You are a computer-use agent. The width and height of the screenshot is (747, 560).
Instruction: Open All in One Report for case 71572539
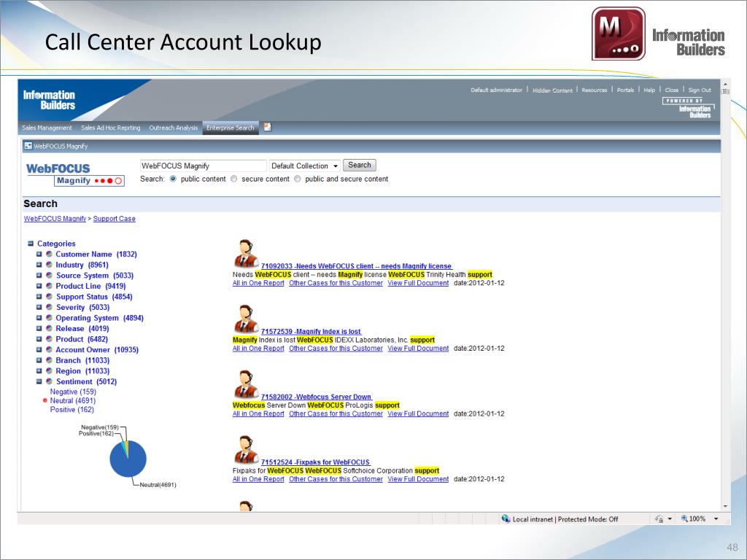click(x=258, y=348)
